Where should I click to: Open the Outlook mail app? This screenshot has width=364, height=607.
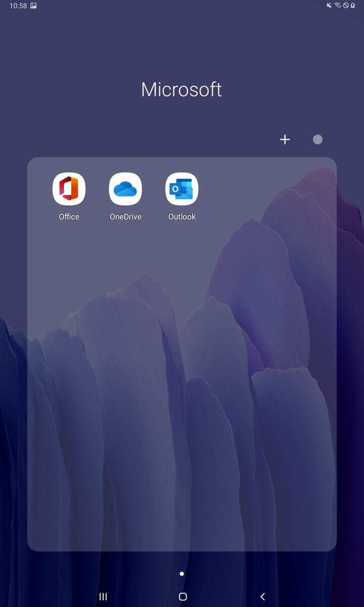click(182, 189)
